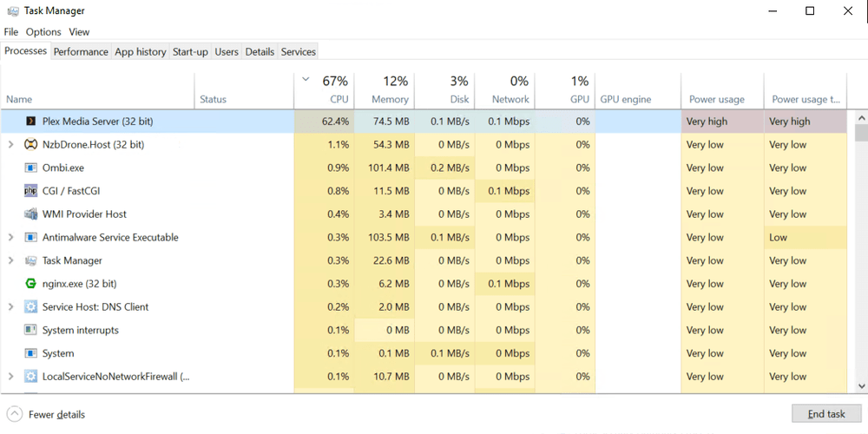Expand the Antimalware Service Executable group
Screen dimensions: 868x434
[10, 238]
